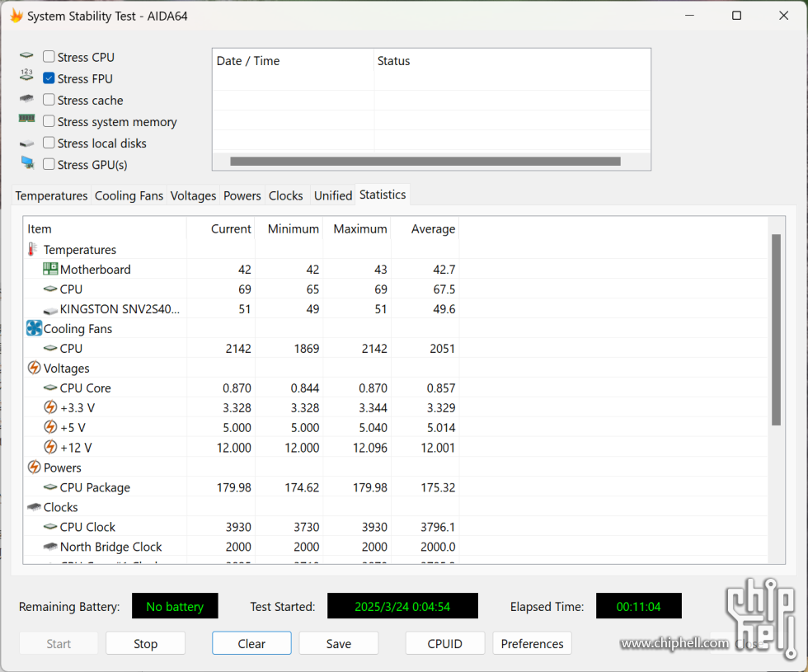Click the Average column header

click(x=425, y=229)
